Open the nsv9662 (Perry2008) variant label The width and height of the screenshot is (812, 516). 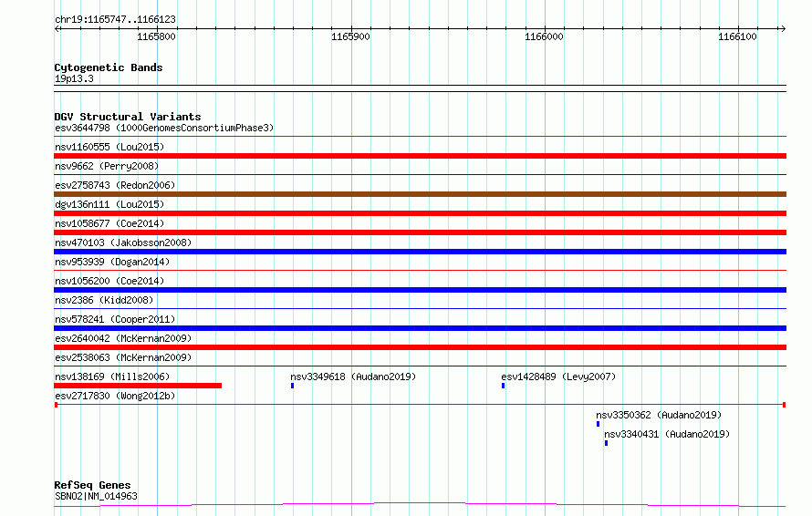pos(107,166)
